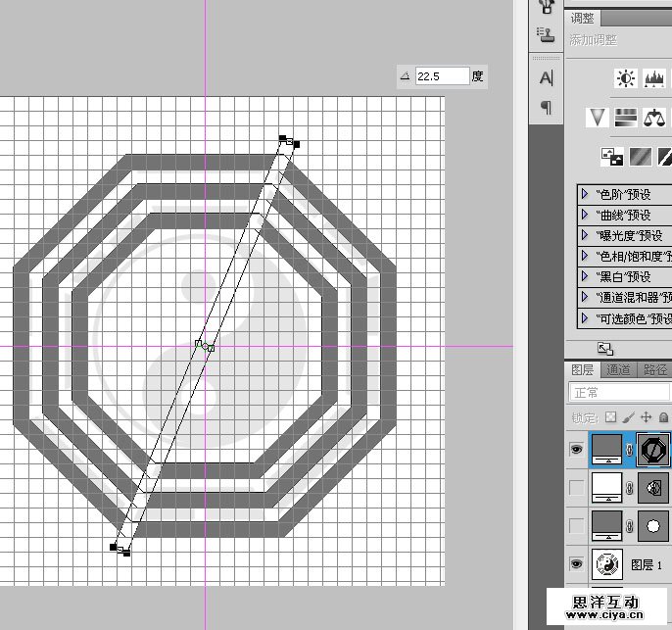This screenshot has height=630, width=672.
Task: Expand the "黑白" presets list
Action: 585,276
